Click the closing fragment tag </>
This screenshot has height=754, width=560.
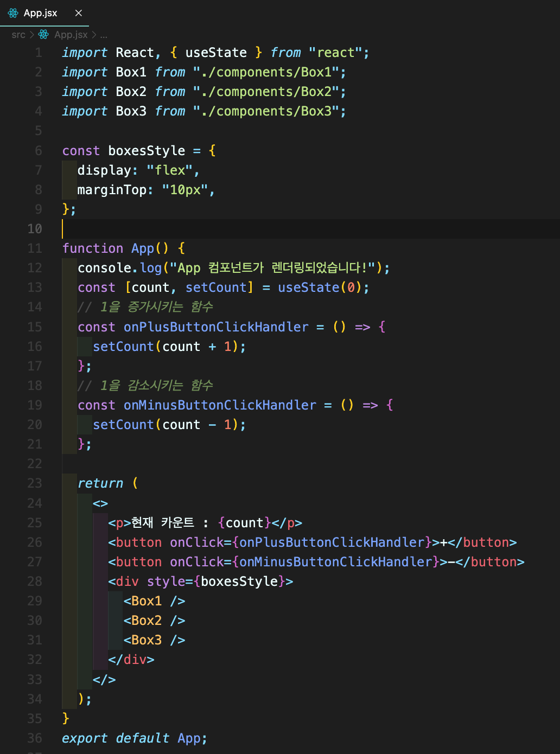click(104, 680)
